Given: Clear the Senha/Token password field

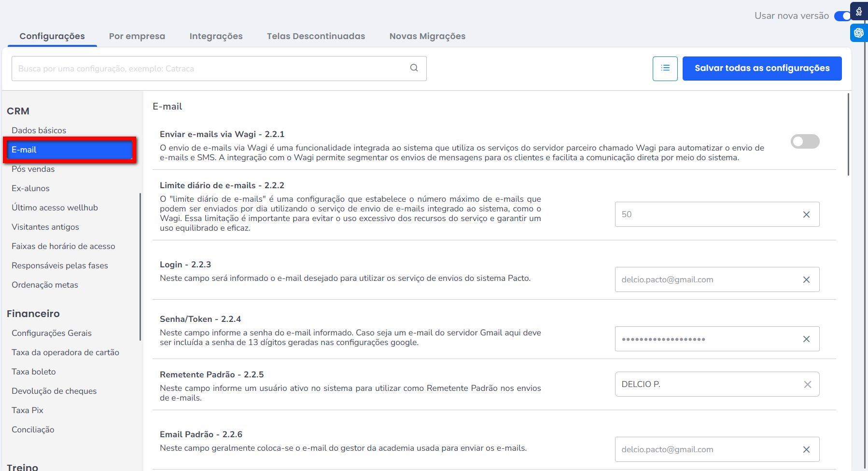Looking at the screenshot, I should pos(806,339).
